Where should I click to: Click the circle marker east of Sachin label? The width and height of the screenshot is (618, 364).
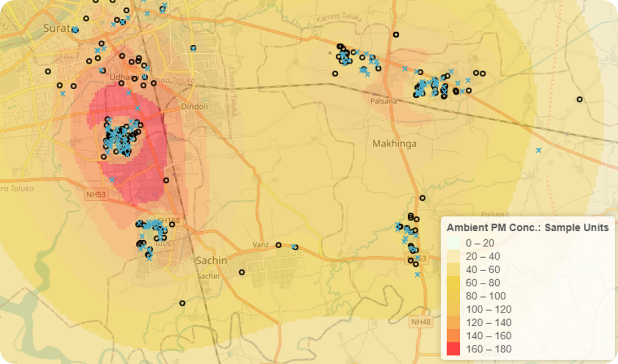[242, 272]
